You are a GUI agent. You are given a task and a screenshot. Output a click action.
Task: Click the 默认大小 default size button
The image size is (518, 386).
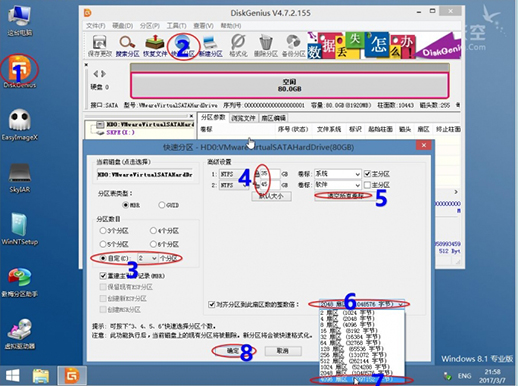(x=271, y=196)
